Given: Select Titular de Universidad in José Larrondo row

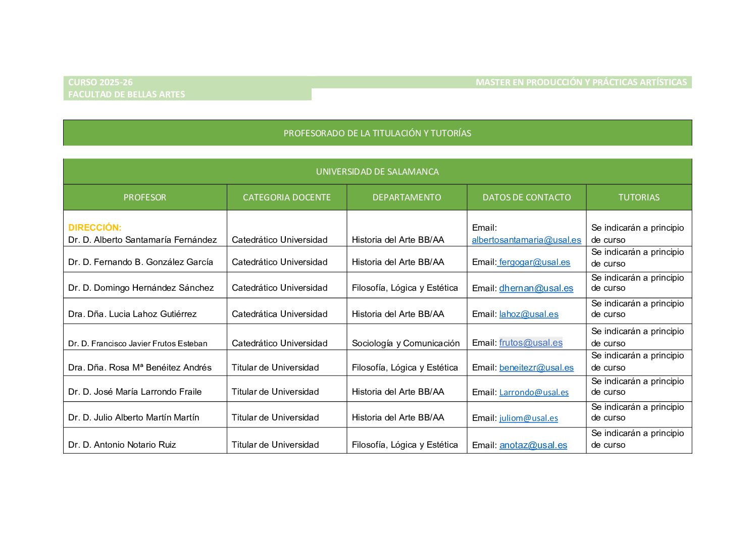Looking at the screenshot, I should (x=275, y=392).
